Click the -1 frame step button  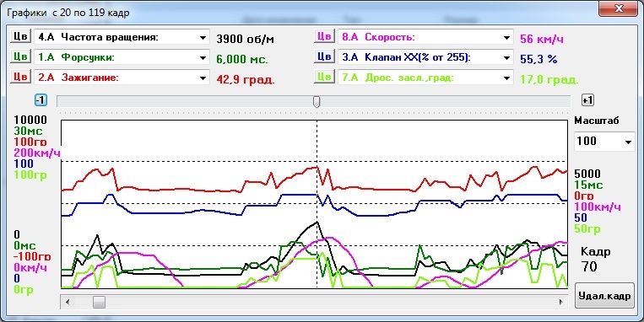(x=41, y=100)
